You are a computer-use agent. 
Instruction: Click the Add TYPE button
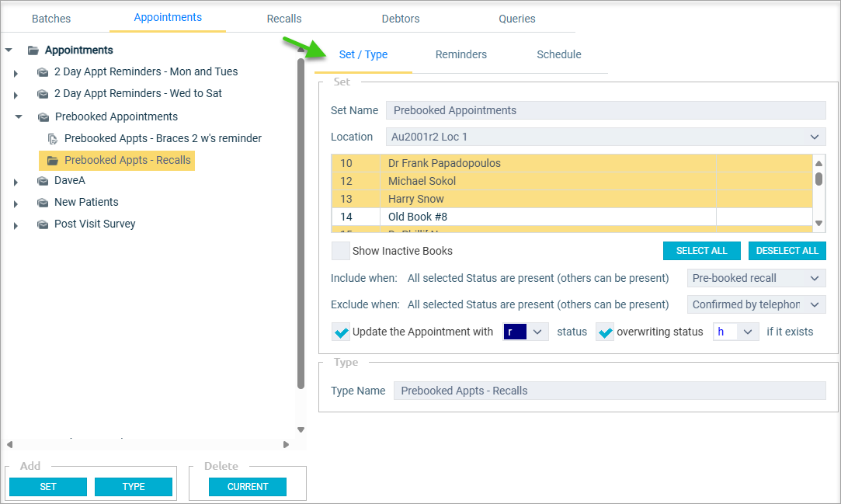point(134,487)
